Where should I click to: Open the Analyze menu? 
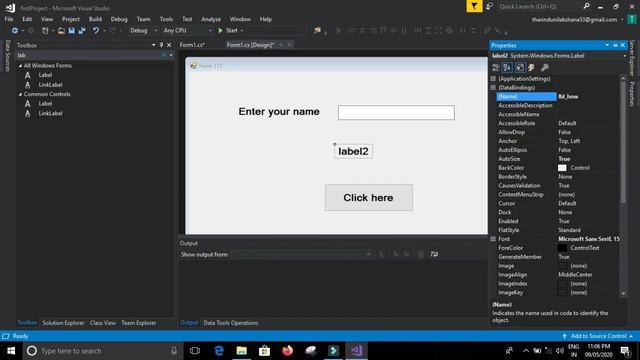click(211, 19)
